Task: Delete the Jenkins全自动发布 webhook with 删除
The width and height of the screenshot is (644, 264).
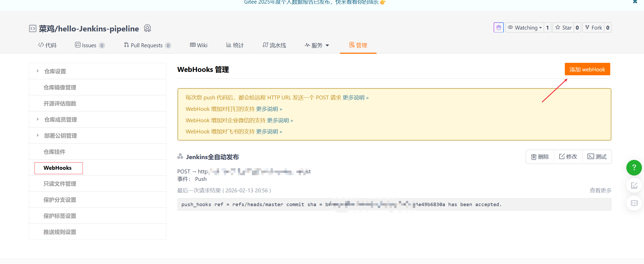Action: pyautogui.click(x=540, y=157)
